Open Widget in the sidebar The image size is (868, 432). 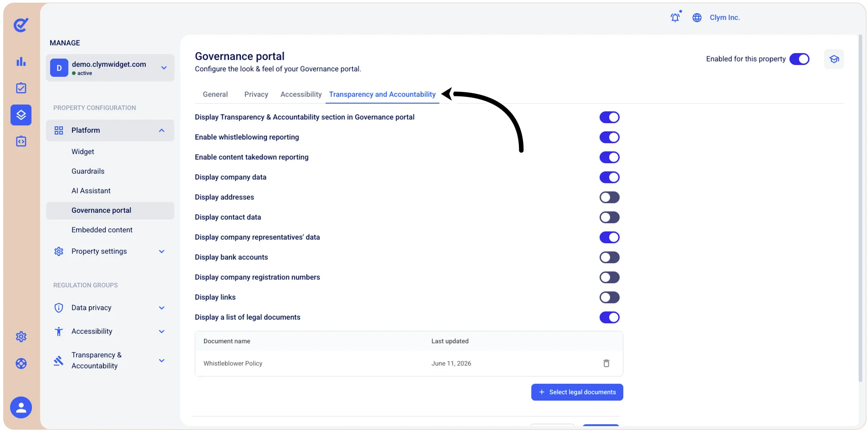(x=83, y=152)
